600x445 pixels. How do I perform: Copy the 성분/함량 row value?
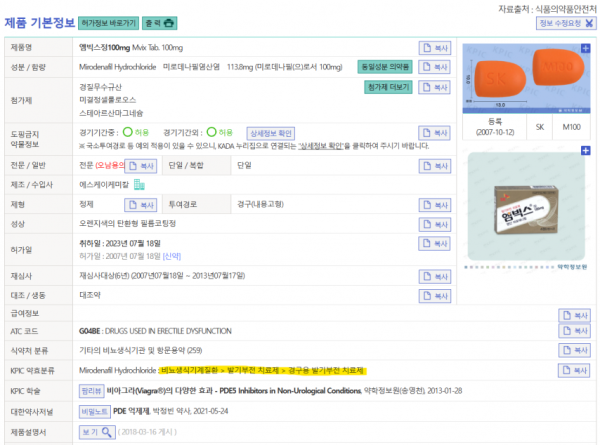pos(434,67)
